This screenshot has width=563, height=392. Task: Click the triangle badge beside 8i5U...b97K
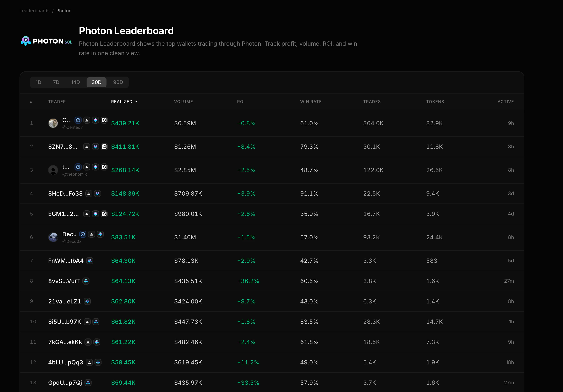tap(87, 322)
